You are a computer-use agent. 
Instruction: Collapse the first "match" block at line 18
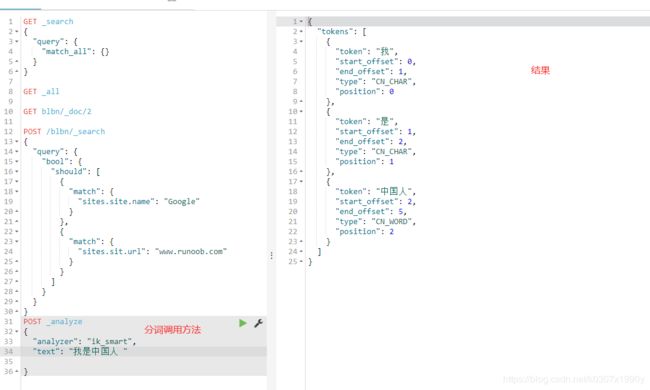[x=17, y=191]
